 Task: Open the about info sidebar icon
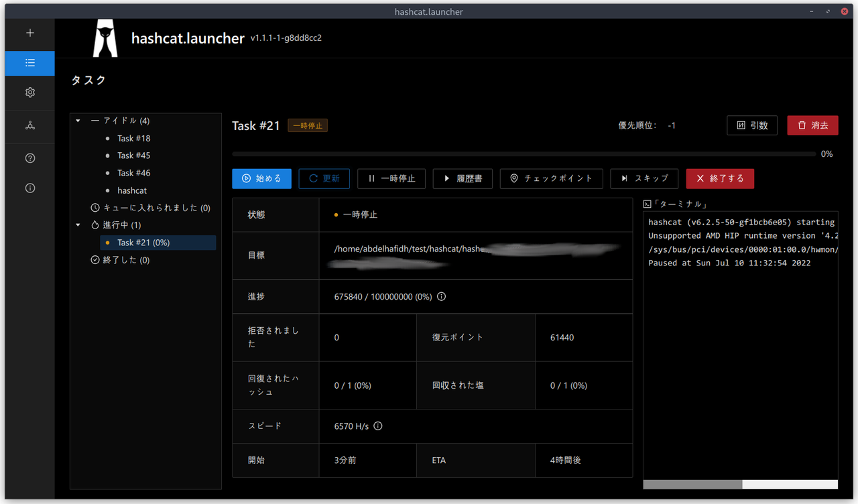coord(30,188)
